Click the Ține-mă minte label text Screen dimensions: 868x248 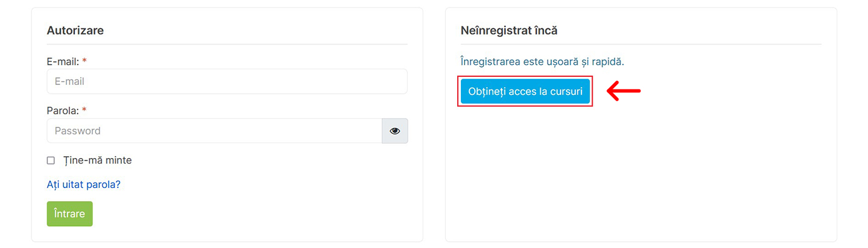coord(98,160)
